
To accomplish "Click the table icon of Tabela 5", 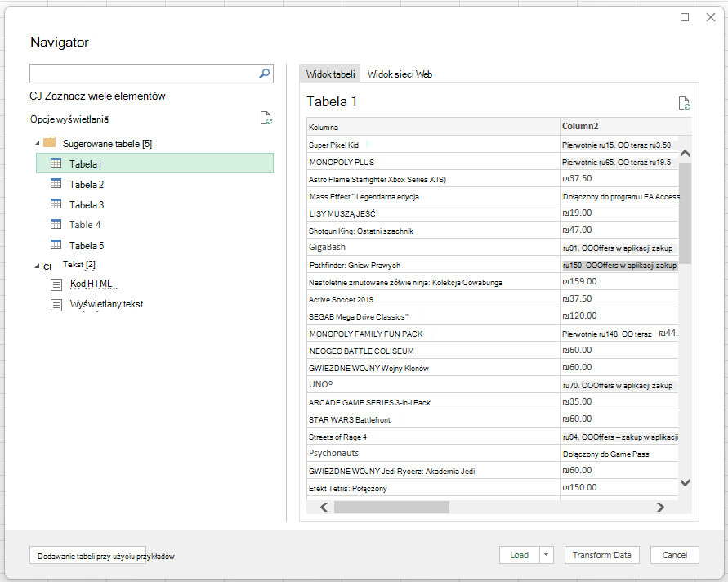I will [56, 244].
